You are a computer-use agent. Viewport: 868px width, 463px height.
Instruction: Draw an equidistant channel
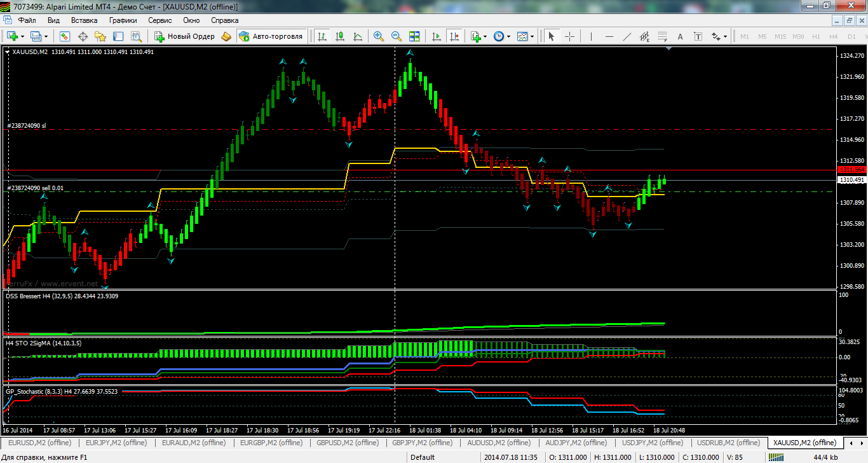(x=645, y=36)
